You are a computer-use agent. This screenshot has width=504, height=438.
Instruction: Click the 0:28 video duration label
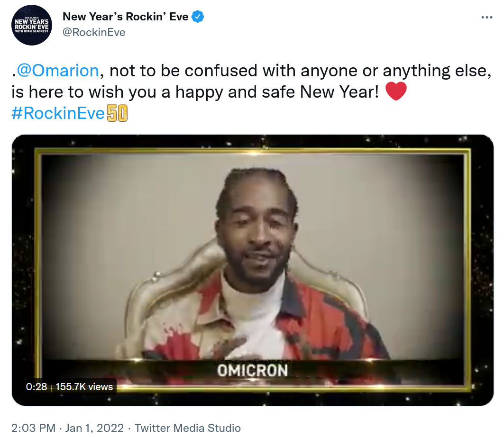pos(37,387)
